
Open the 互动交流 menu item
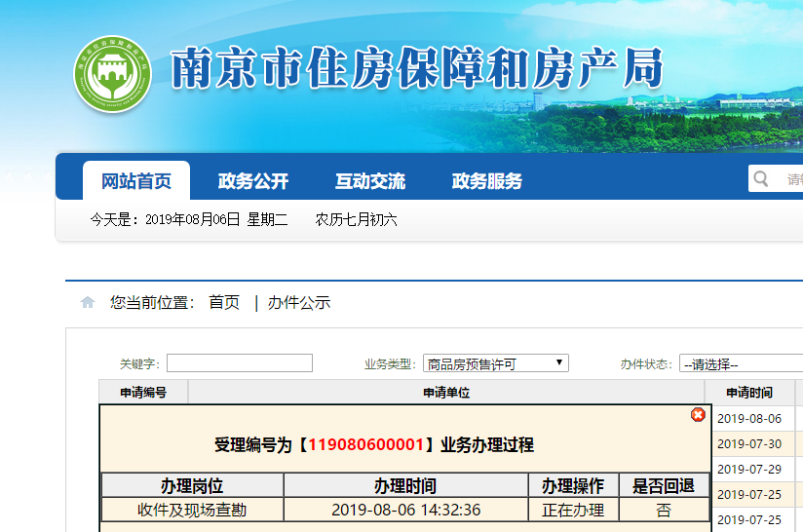click(x=370, y=181)
